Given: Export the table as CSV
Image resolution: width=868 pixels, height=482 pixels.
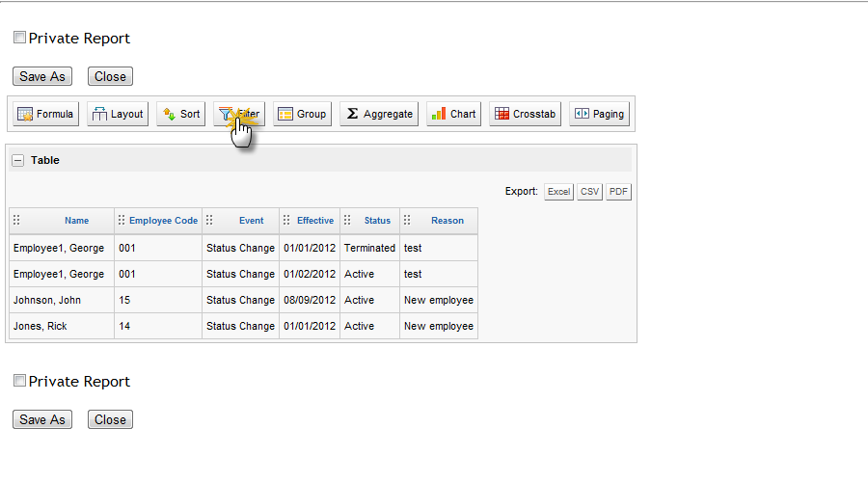Looking at the screenshot, I should (589, 192).
